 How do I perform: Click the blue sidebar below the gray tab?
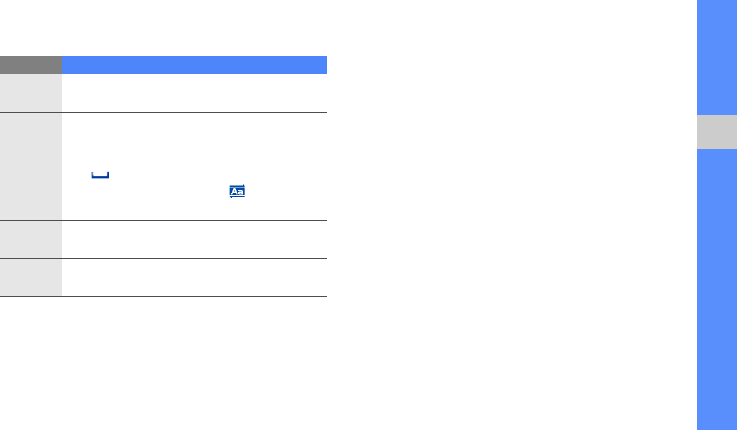point(716,290)
